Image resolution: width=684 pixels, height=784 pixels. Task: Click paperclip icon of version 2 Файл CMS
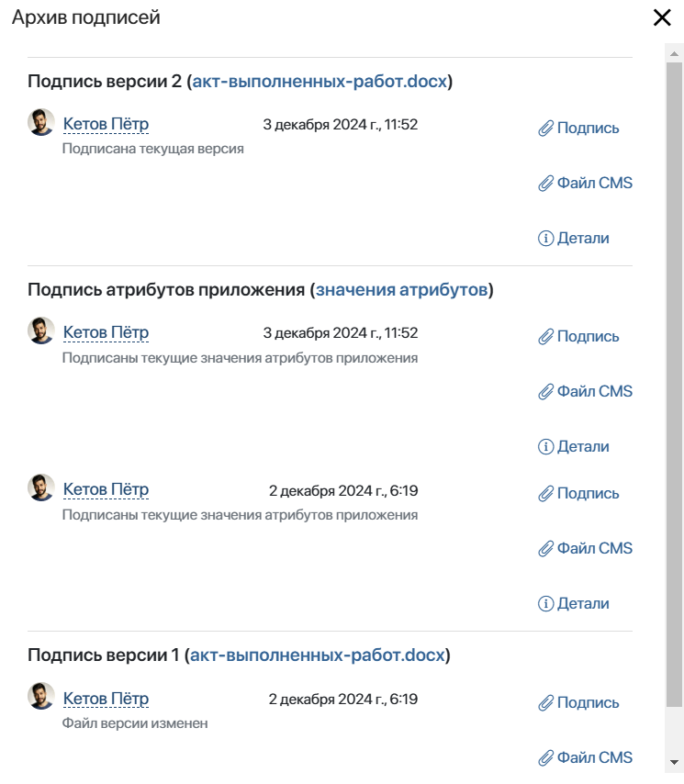(545, 184)
